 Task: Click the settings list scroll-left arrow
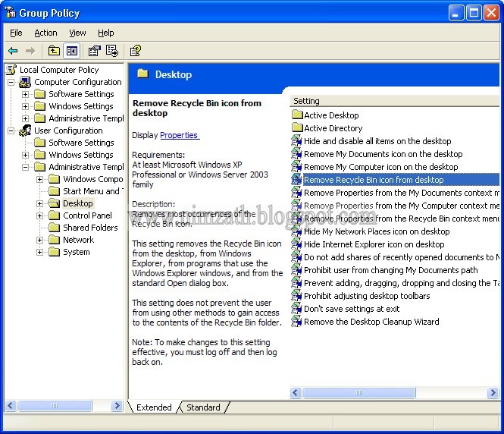(296, 392)
